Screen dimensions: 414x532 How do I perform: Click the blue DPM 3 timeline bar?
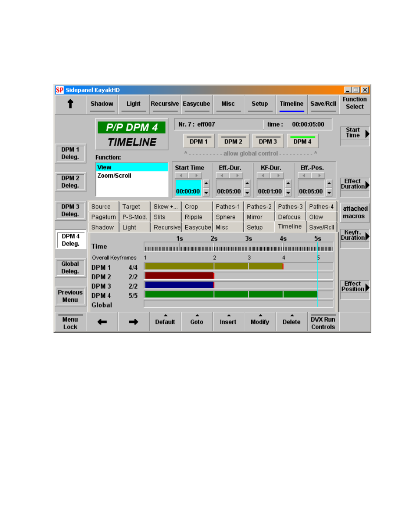[179, 285]
